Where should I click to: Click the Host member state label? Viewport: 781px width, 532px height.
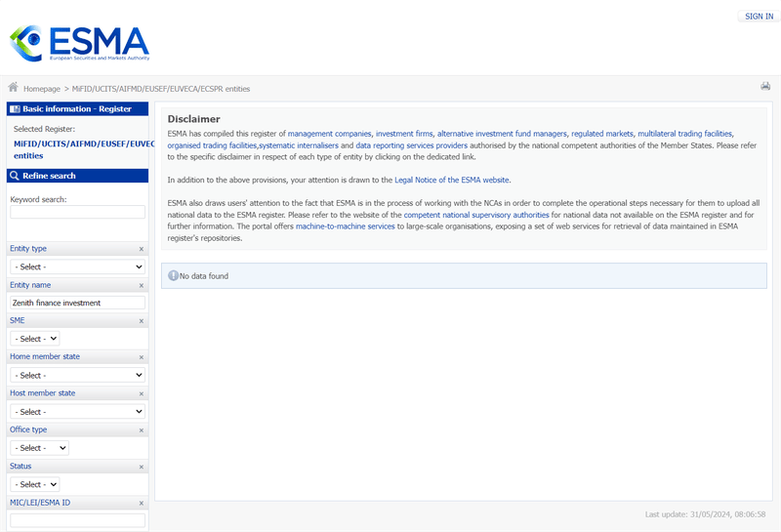42,393
